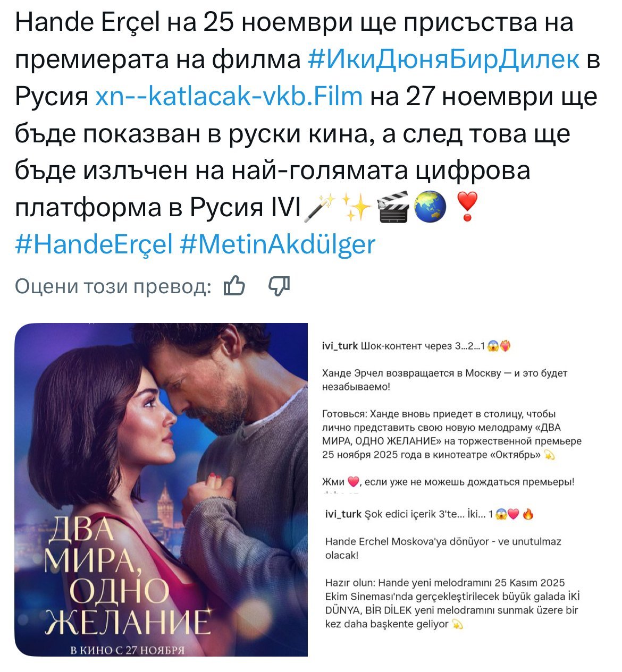Click the Оцени този превод label
The image size is (622, 672).
pos(113,286)
